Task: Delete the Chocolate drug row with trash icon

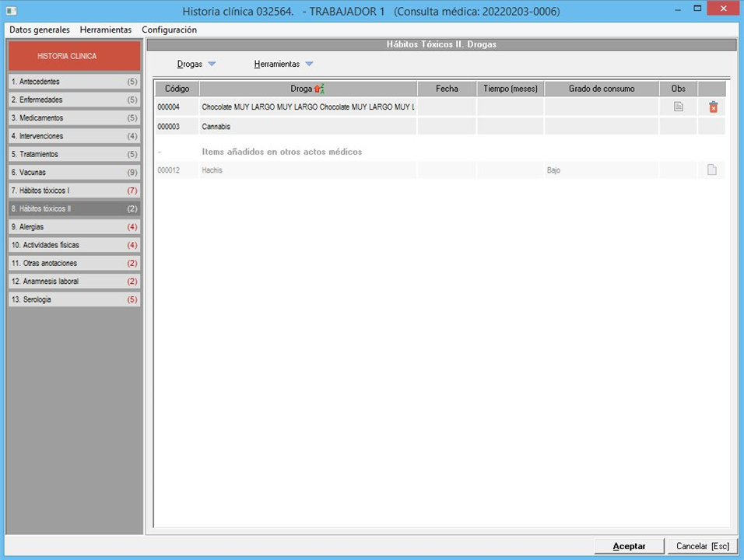Action: point(713,107)
